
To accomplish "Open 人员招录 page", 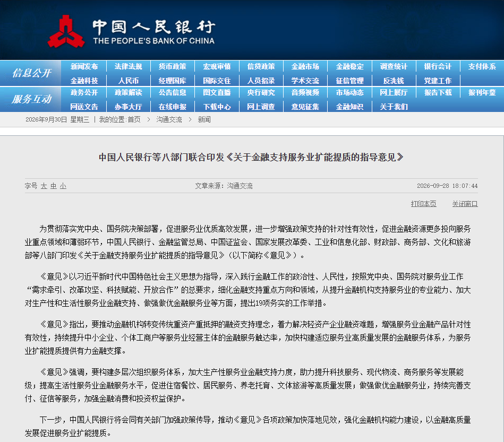I will tap(261, 81).
